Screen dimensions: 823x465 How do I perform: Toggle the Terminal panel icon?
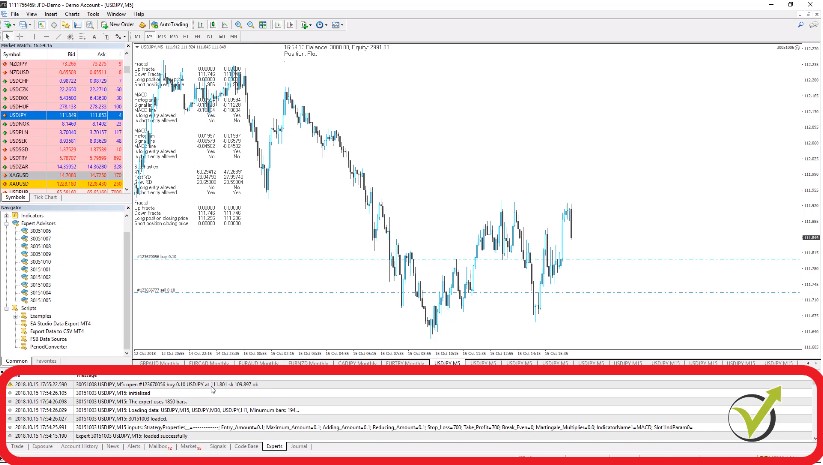click(78, 25)
